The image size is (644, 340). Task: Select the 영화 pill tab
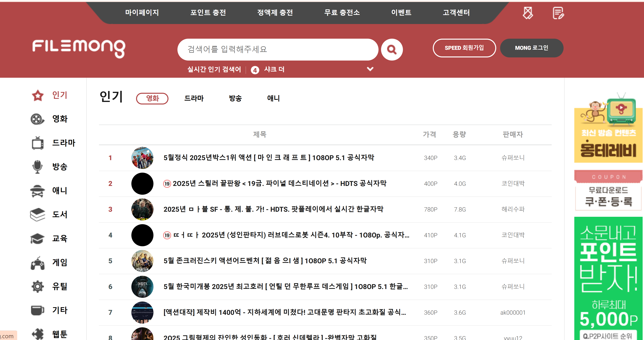pyautogui.click(x=152, y=98)
